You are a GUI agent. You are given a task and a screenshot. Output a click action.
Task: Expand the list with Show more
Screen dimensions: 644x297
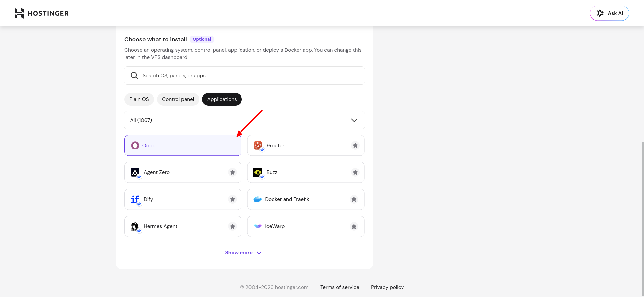pyautogui.click(x=243, y=253)
